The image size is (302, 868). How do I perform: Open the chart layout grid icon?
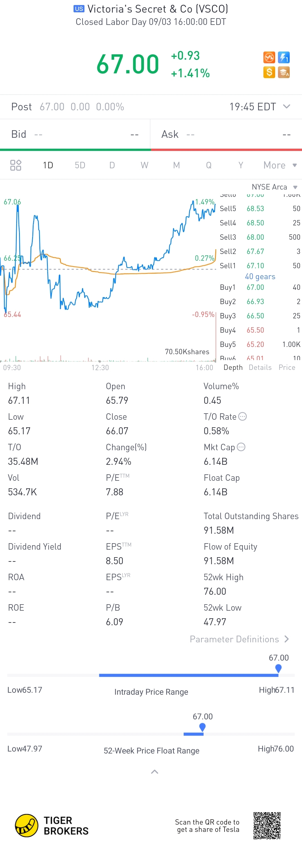click(x=16, y=165)
